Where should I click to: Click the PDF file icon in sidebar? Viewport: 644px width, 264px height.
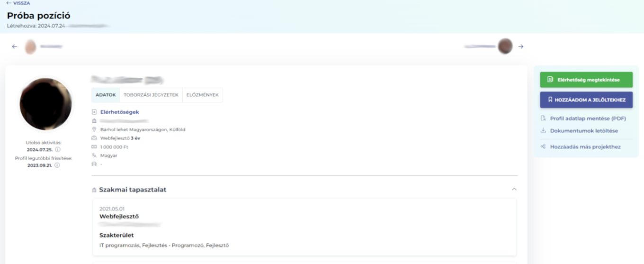[x=543, y=118]
